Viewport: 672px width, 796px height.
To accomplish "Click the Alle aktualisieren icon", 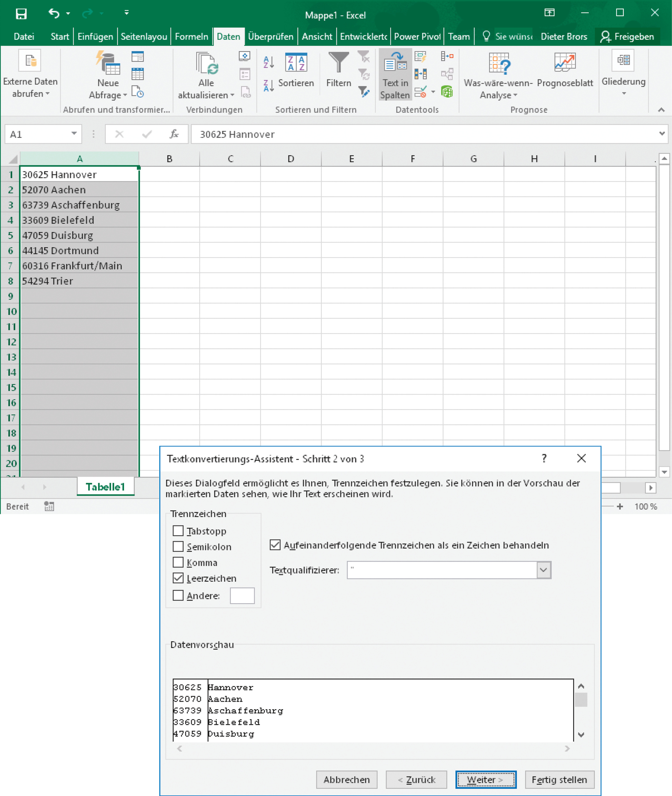I will 206,64.
